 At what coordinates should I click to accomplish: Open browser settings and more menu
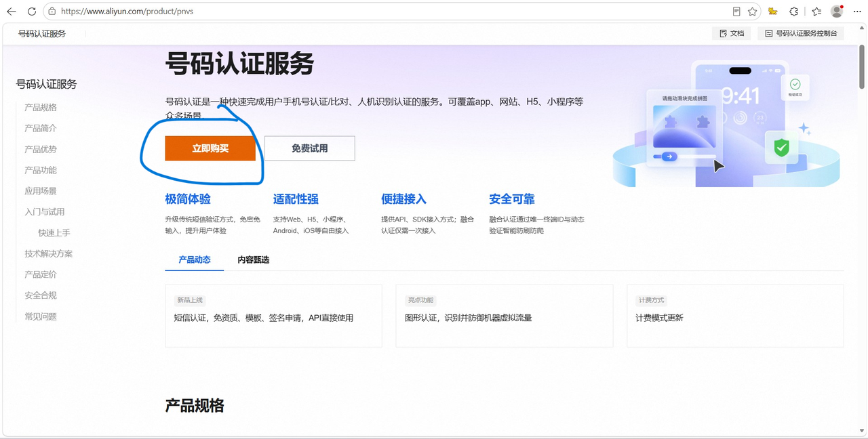pyautogui.click(x=857, y=12)
